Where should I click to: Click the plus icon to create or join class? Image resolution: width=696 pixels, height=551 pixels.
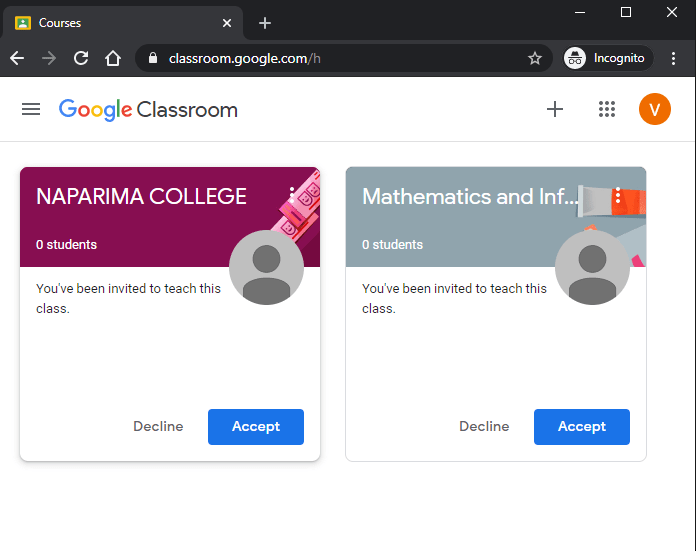point(555,109)
